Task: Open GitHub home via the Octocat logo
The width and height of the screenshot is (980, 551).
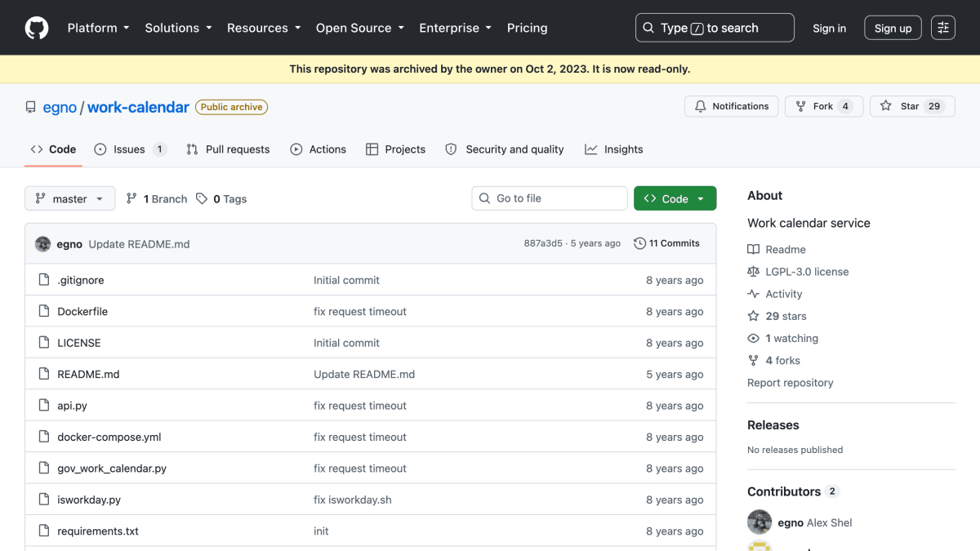Action: pos(37,28)
